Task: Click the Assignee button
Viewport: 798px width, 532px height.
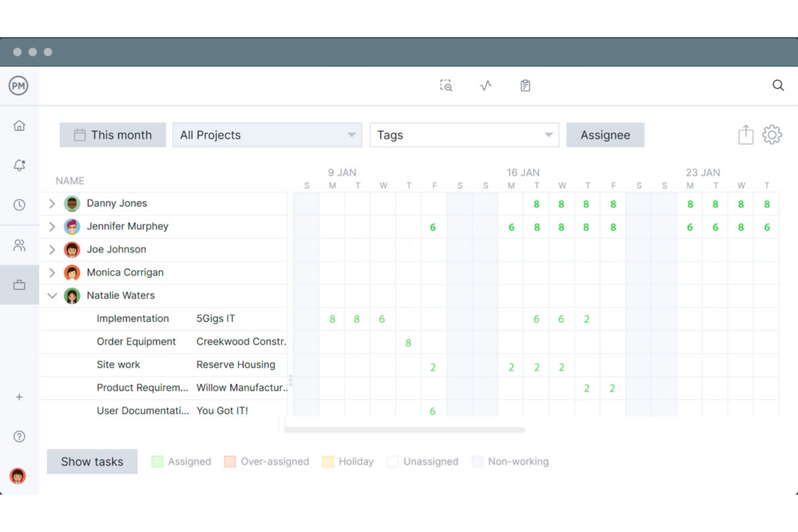Action: click(605, 135)
